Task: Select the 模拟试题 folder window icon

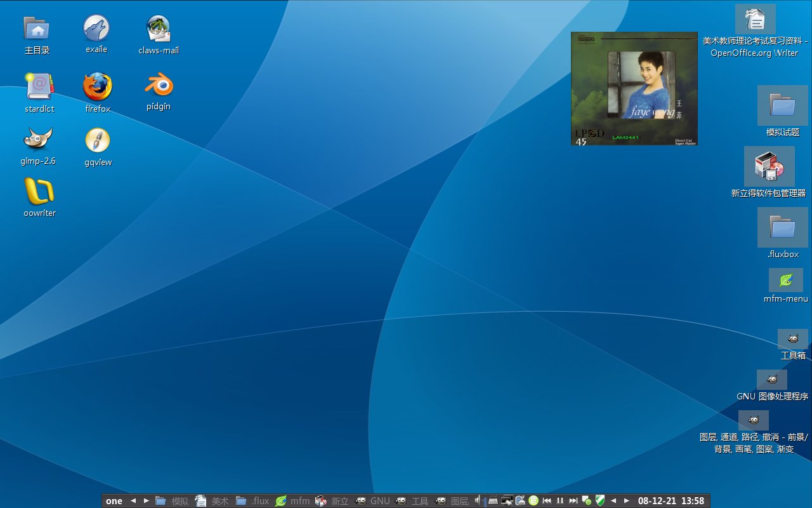Action: (x=782, y=105)
